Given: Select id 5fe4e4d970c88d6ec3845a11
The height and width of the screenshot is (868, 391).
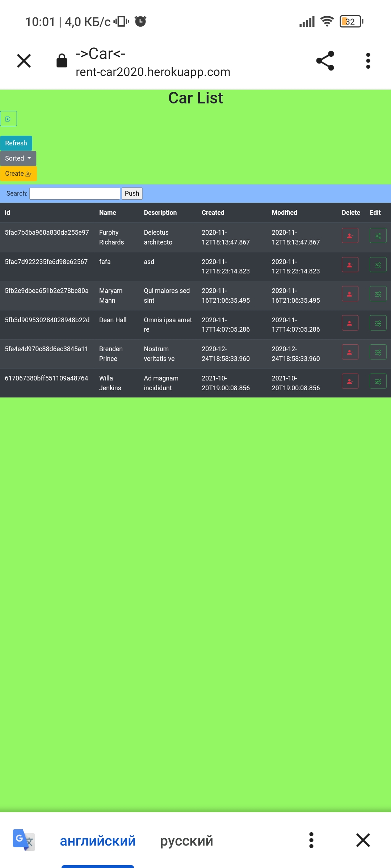Looking at the screenshot, I should 46,349.
